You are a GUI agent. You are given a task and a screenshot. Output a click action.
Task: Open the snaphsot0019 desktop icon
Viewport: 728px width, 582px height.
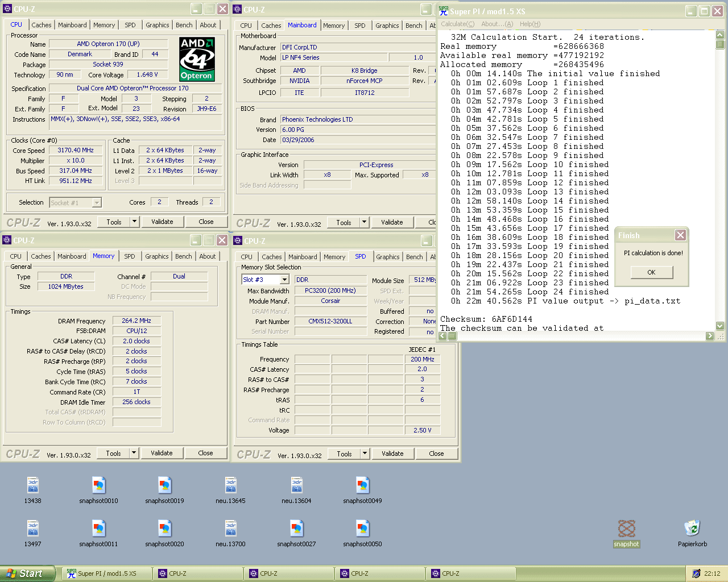click(165, 486)
